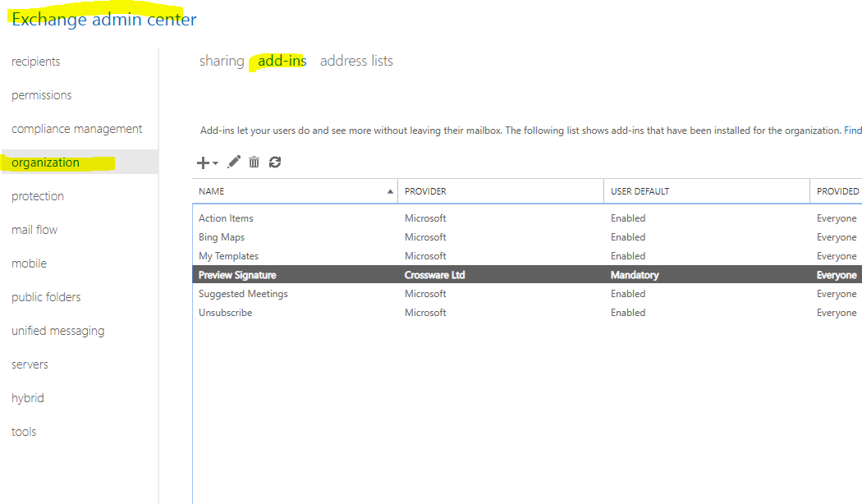Open compliance management section

76,129
